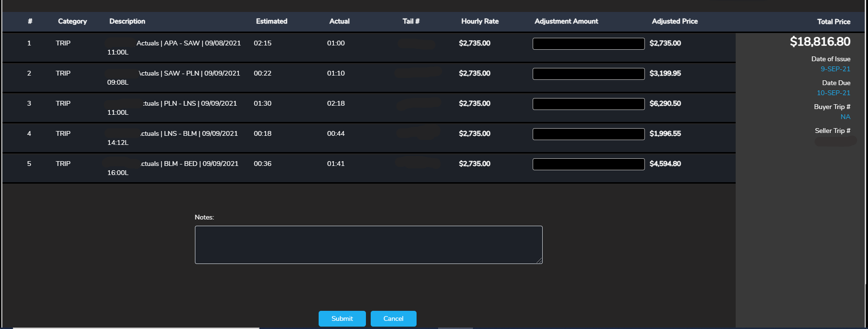
Task: Click the Tail # column header
Action: coord(411,21)
